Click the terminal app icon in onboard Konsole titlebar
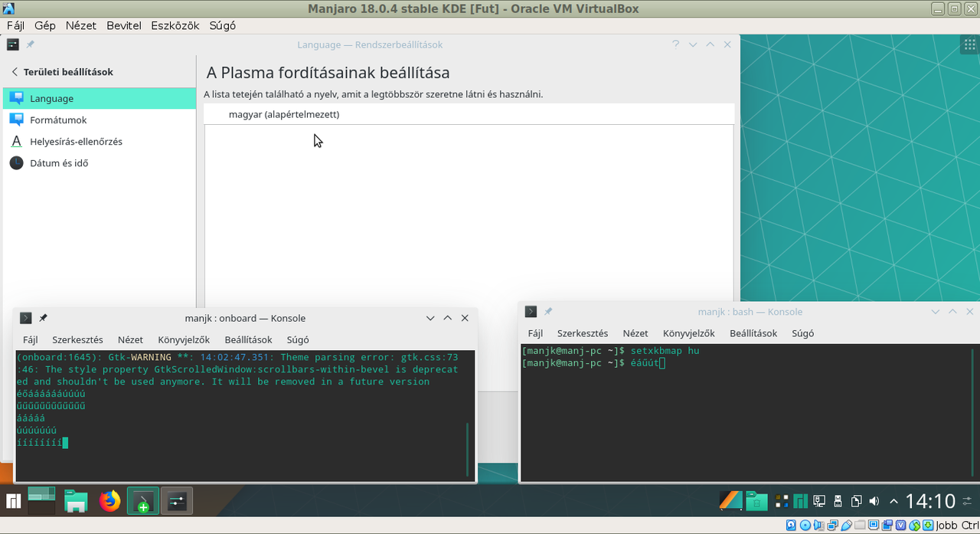Screen dimensions: 980x534 click(26, 318)
